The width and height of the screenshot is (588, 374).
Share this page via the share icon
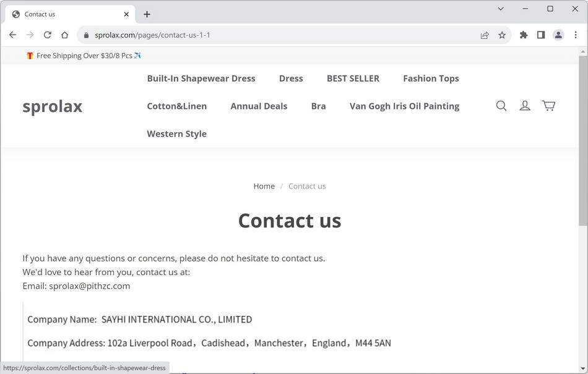(x=485, y=35)
